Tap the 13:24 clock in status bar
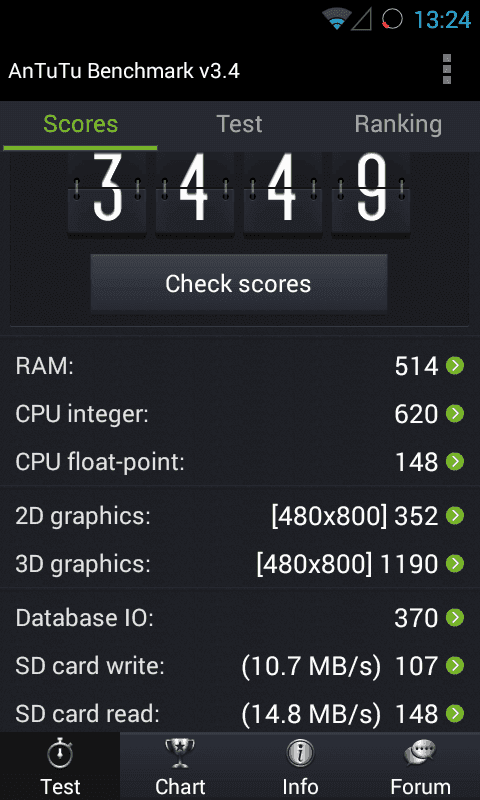This screenshot has height=800, width=480. [442, 20]
